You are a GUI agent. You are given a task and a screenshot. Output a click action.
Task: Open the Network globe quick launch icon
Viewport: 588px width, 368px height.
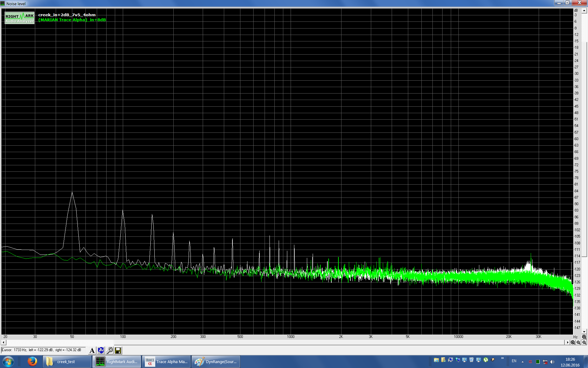(x=458, y=360)
